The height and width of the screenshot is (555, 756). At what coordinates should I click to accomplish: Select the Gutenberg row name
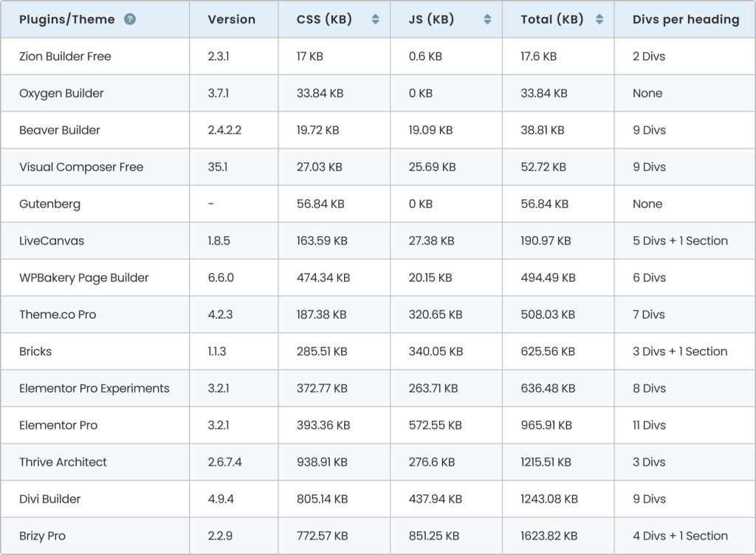pos(50,204)
